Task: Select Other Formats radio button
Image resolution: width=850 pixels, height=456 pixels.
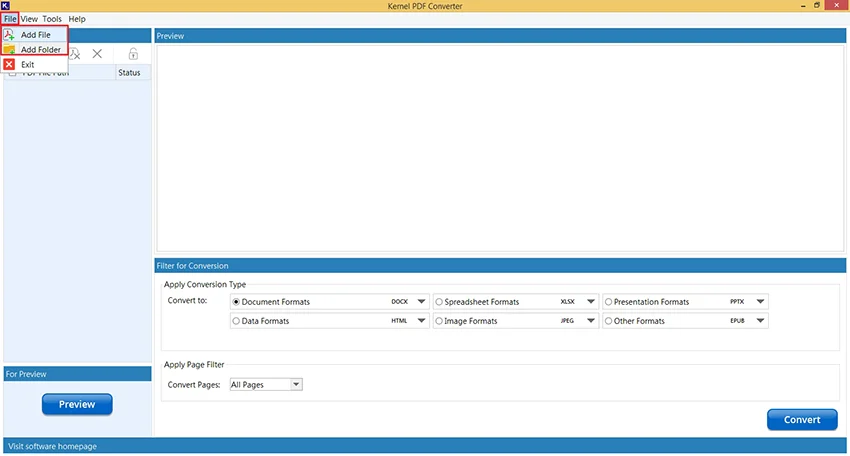Action: point(608,321)
